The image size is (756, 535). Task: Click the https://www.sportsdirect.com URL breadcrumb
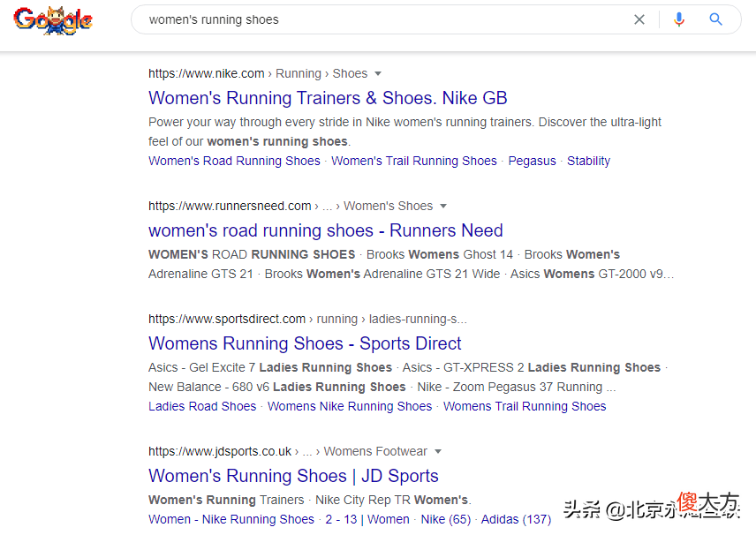227,319
